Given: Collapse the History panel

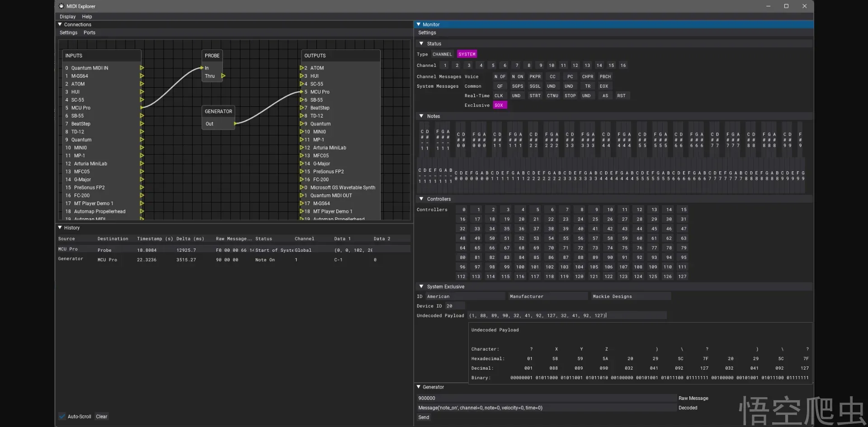Looking at the screenshot, I should pyautogui.click(x=60, y=227).
